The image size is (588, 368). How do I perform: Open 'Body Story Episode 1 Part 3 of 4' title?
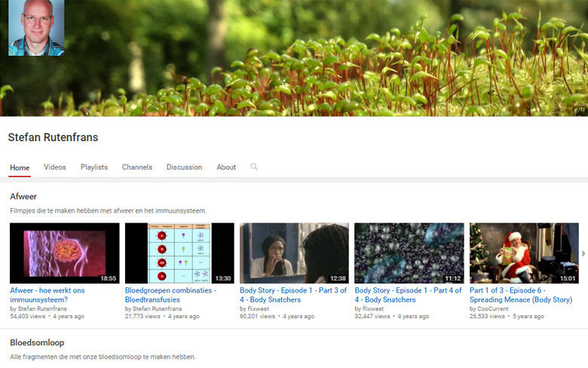point(293,295)
